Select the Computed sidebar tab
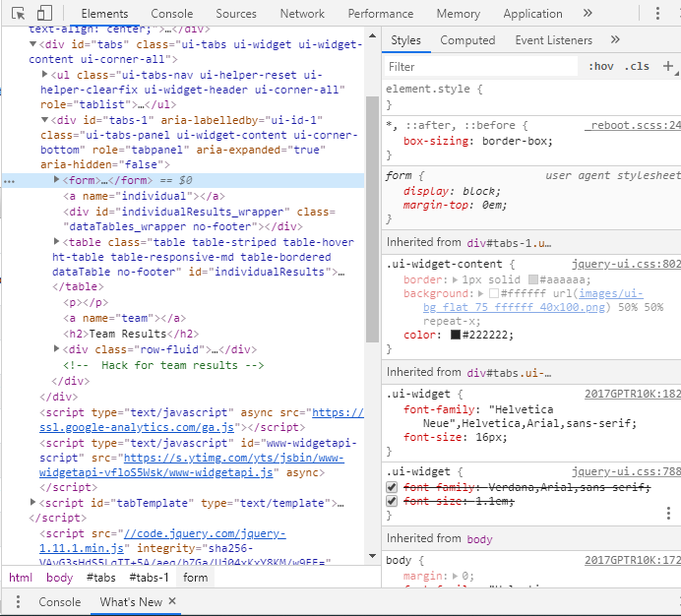 point(467,40)
